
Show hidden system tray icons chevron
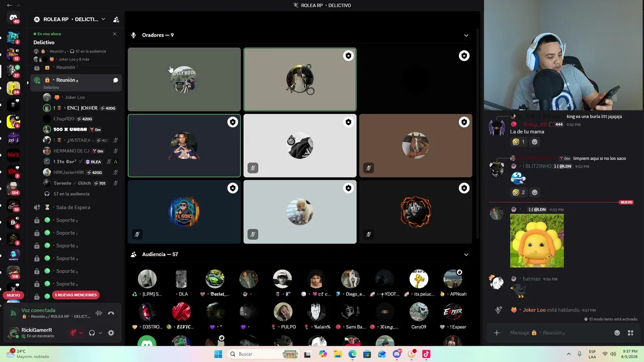click(569, 354)
